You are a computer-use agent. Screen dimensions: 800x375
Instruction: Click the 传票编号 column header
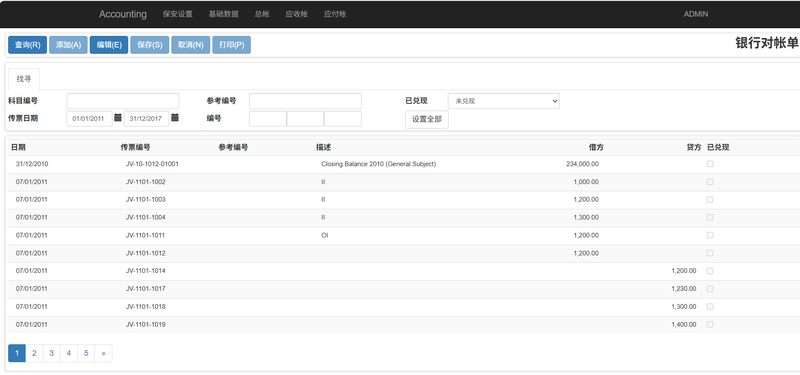coord(135,147)
